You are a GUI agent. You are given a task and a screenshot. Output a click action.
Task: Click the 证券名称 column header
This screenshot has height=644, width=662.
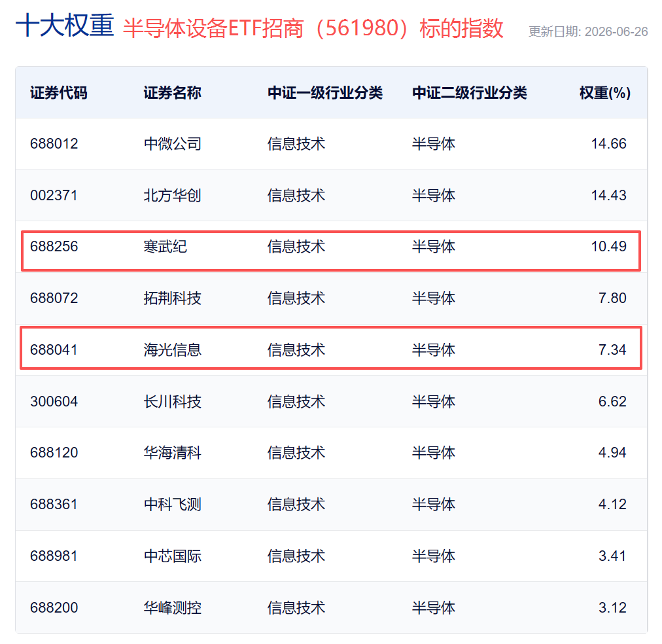pos(172,93)
